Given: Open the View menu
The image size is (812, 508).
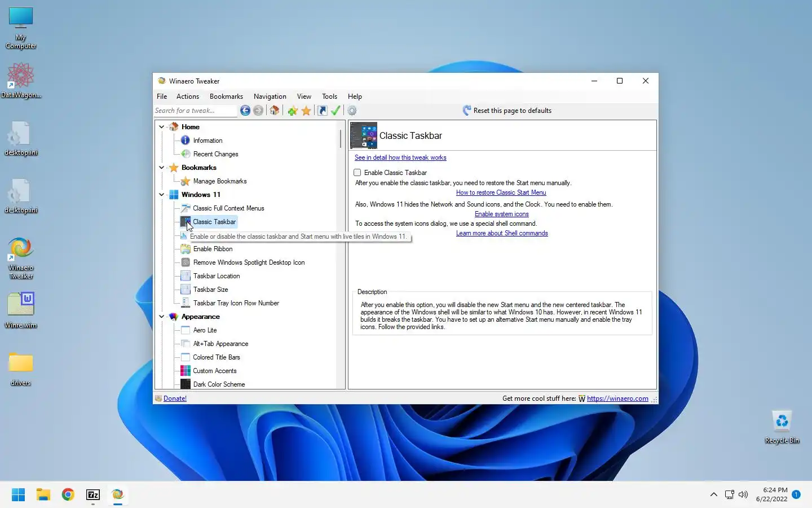Looking at the screenshot, I should [304, 97].
